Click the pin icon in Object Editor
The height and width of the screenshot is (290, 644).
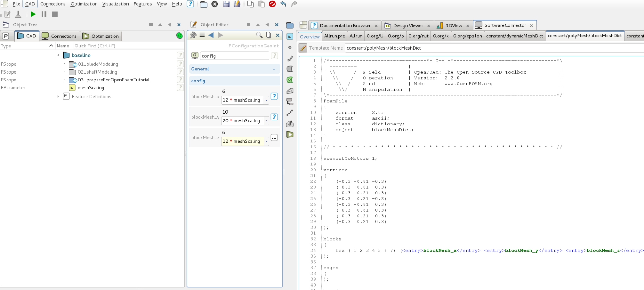pyautogui.click(x=193, y=35)
